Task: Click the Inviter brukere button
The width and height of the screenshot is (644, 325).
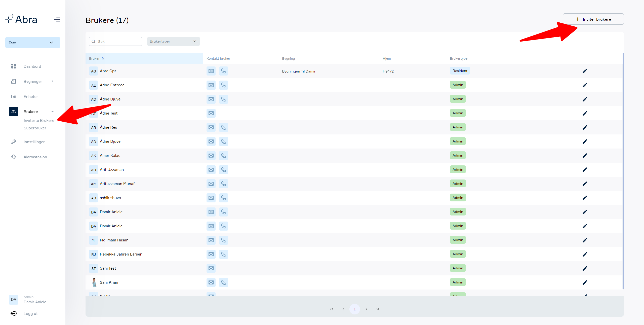Action: coord(593,19)
